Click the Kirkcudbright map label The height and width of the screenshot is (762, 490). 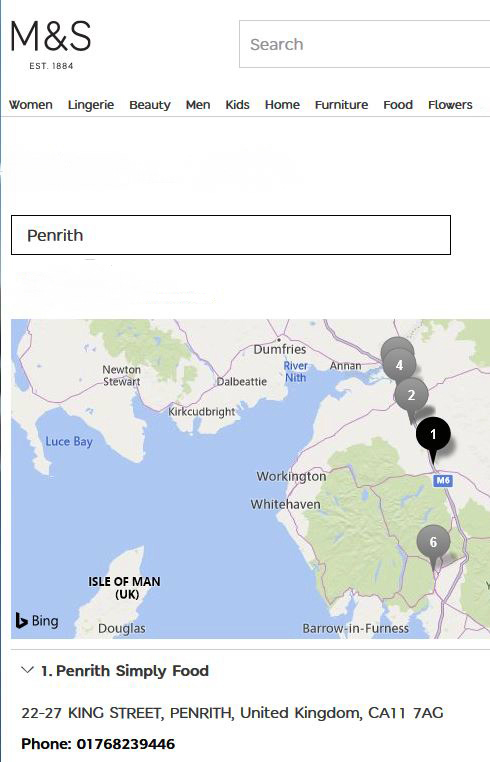point(202,412)
